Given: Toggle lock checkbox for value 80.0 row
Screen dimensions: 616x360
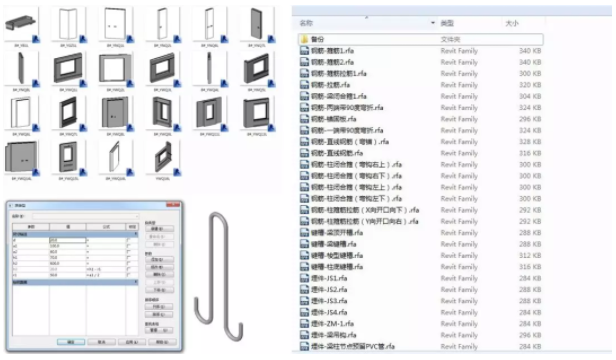Looking at the screenshot, I should click(128, 252).
